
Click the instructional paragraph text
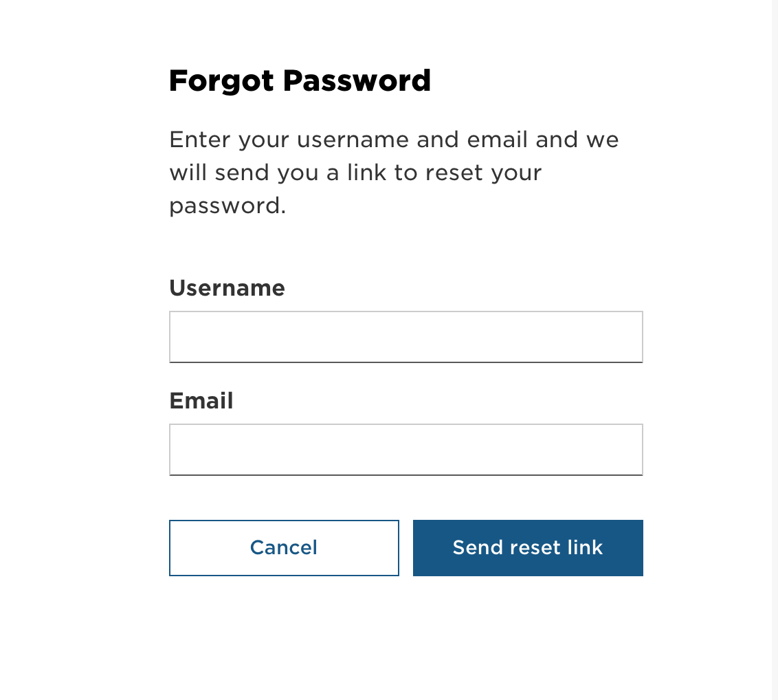(x=393, y=172)
